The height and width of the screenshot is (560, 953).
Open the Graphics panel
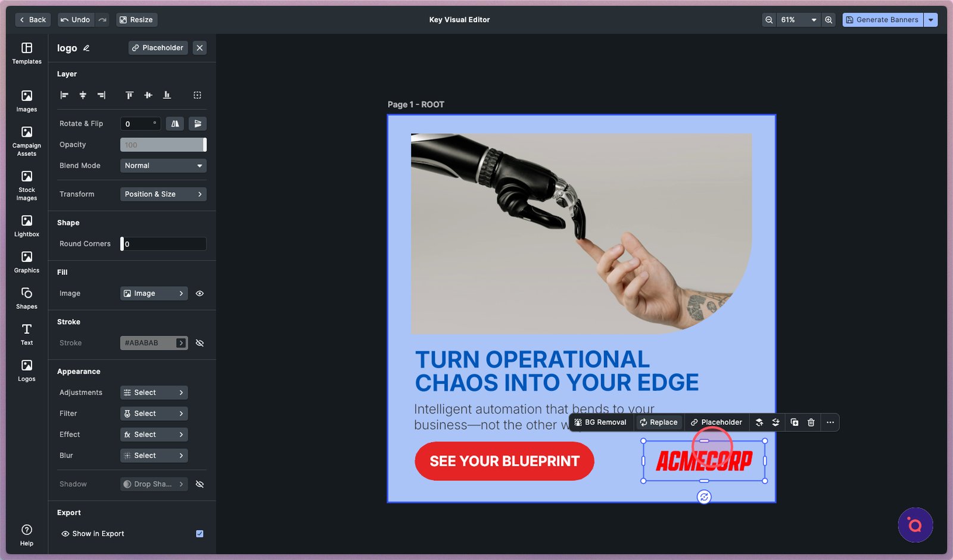pos(27,262)
